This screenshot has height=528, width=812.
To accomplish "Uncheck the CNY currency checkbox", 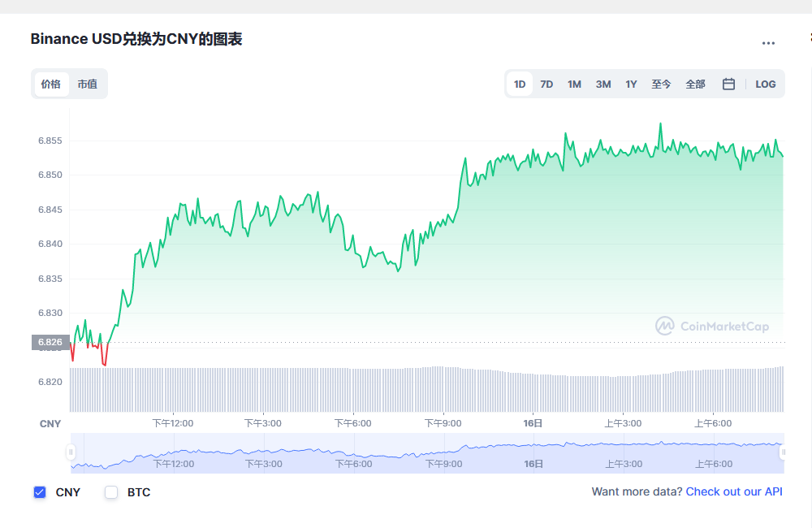I will click(40, 492).
